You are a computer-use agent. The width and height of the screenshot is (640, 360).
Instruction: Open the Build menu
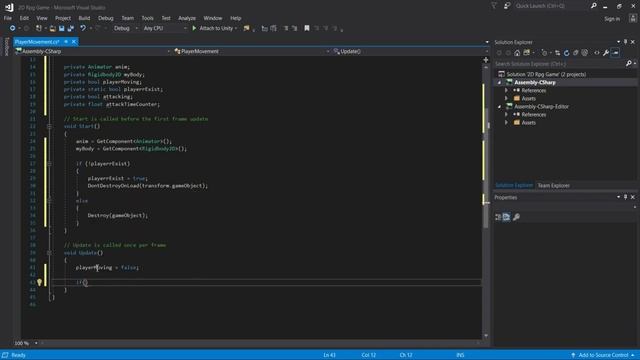(84, 18)
